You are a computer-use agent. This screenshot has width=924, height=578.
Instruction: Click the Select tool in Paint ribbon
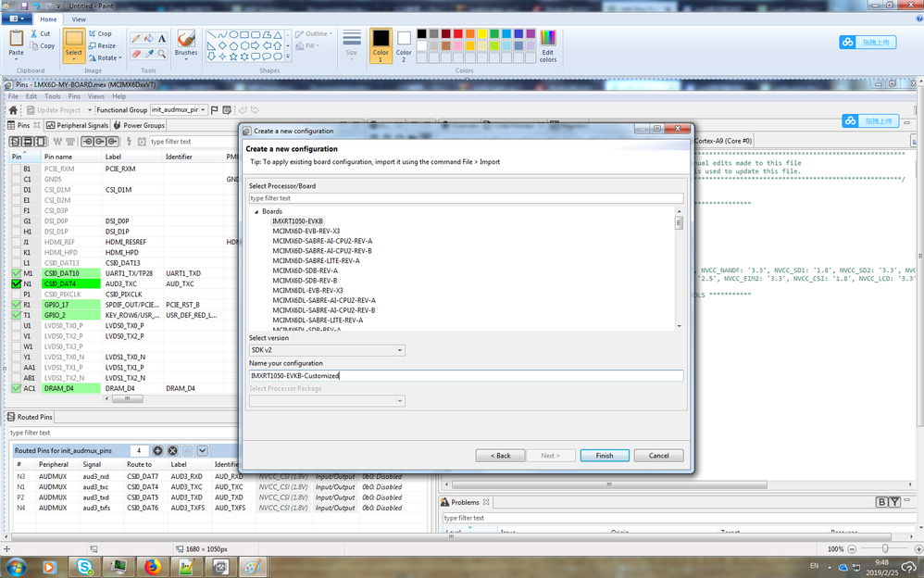click(x=74, y=44)
